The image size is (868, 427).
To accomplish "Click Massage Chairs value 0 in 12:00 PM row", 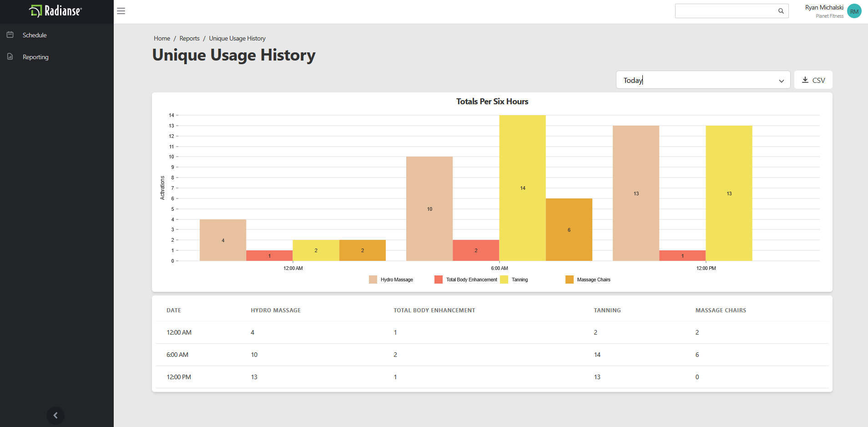I will click(697, 377).
